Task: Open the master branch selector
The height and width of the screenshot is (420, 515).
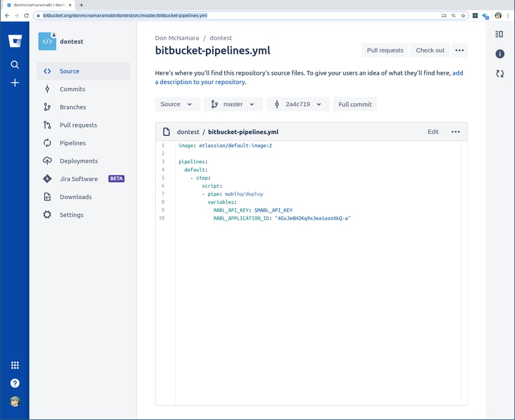Action: point(234,104)
